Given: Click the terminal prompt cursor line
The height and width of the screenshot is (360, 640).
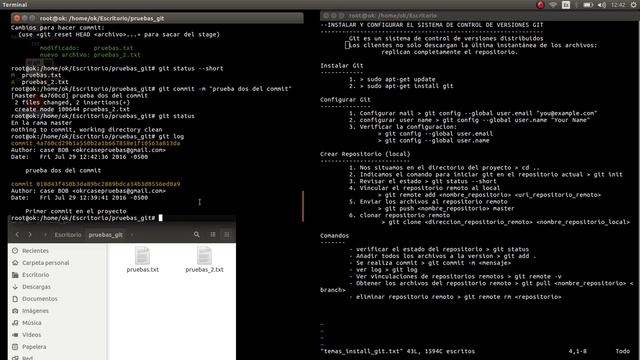Looking at the screenshot, I should click(x=87, y=218).
